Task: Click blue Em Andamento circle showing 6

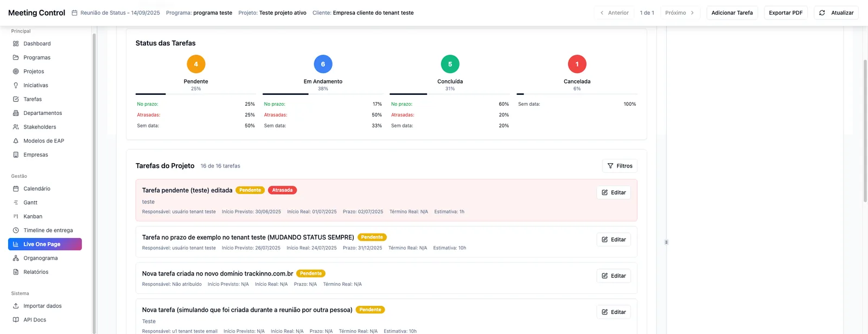Action: [x=323, y=64]
